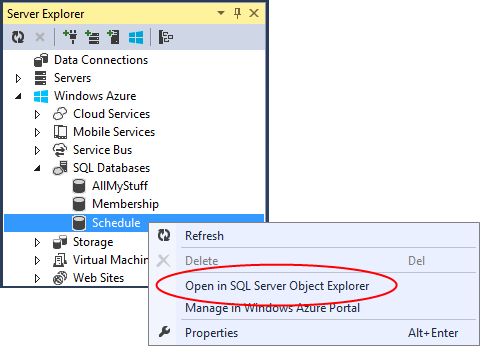Click the SQL Databases server icon
Viewport: 500px width, 360px height.
click(60, 168)
